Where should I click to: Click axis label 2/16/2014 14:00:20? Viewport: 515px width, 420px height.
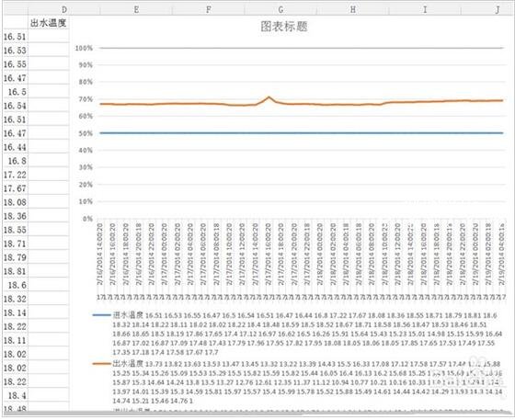click(100, 254)
